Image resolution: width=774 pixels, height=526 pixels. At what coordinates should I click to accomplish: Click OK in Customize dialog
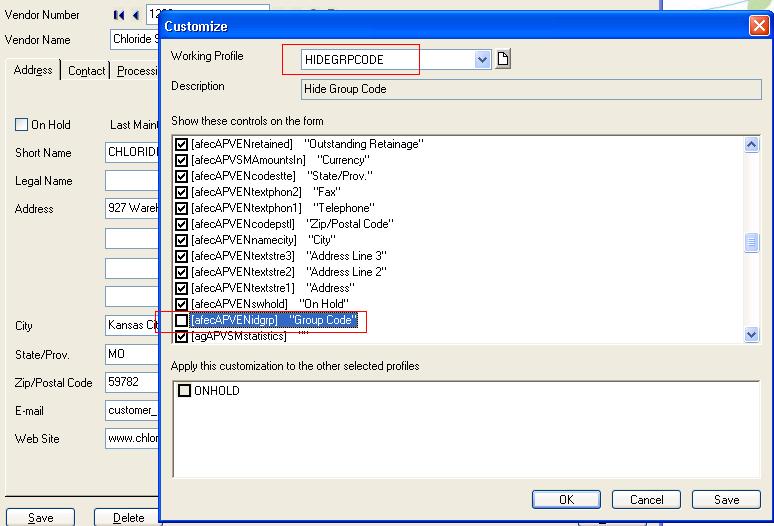[566, 499]
